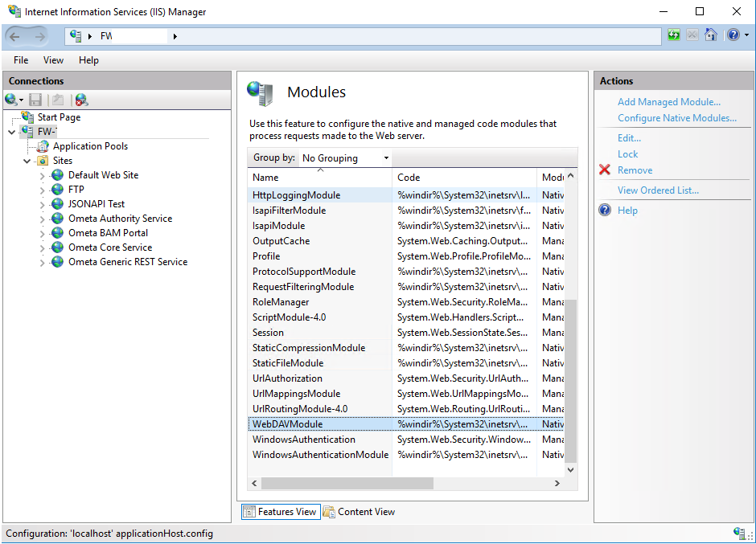Click the Disconnect icon in the Connections toolbar
Viewport: 756px width, 544px height.
(80, 99)
